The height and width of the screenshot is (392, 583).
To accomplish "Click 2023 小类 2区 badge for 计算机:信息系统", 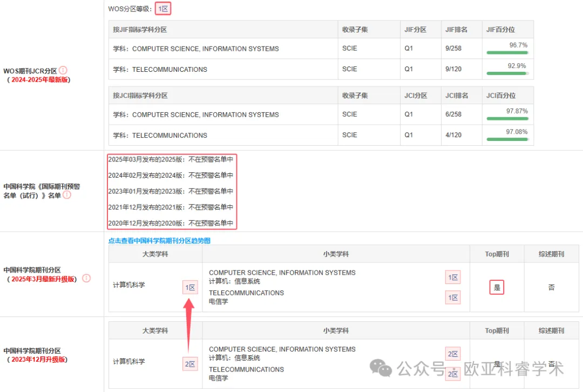I will pyautogui.click(x=453, y=354).
